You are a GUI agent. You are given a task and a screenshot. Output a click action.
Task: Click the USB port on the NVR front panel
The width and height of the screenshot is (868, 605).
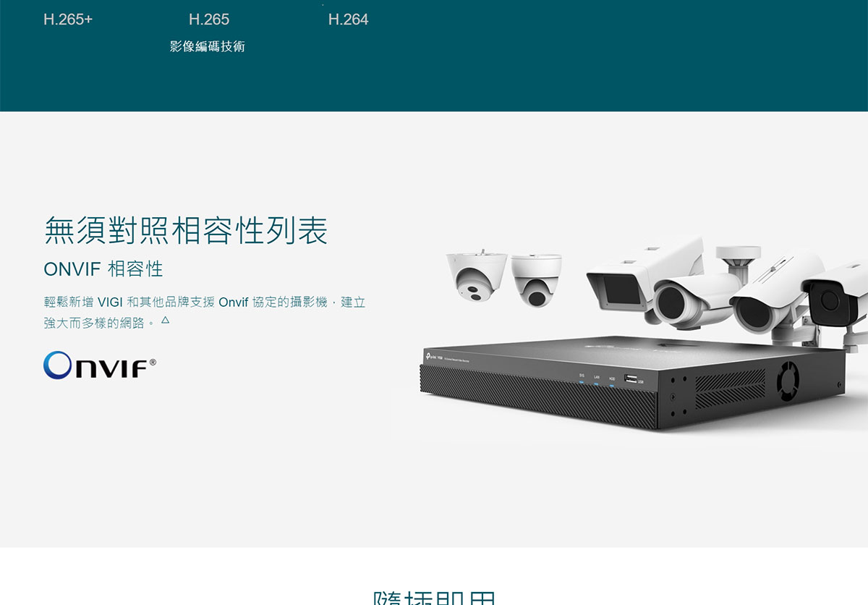(x=631, y=378)
